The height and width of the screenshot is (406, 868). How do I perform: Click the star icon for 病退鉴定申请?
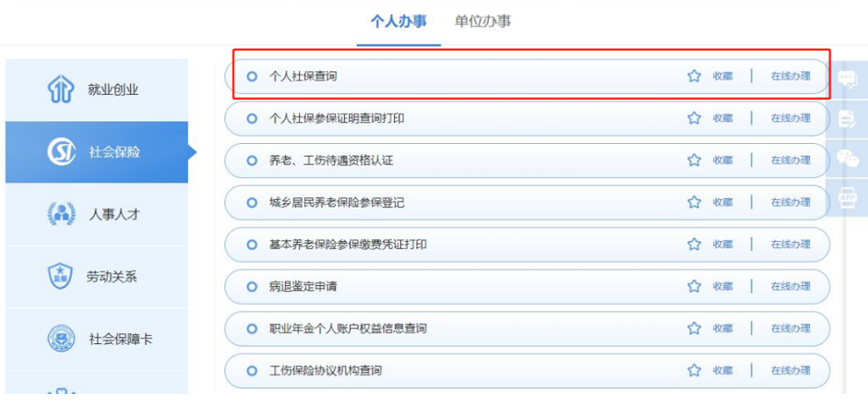694,287
